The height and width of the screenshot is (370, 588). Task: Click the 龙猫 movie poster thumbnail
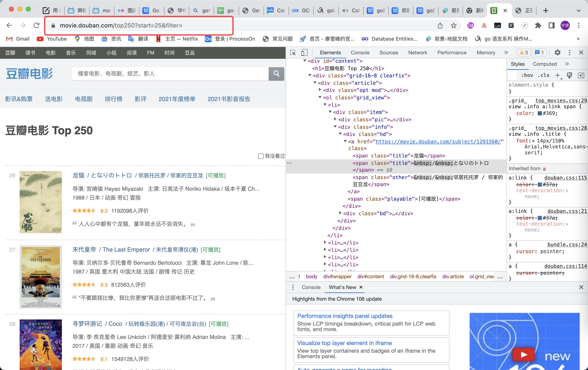click(x=41, y=202)
